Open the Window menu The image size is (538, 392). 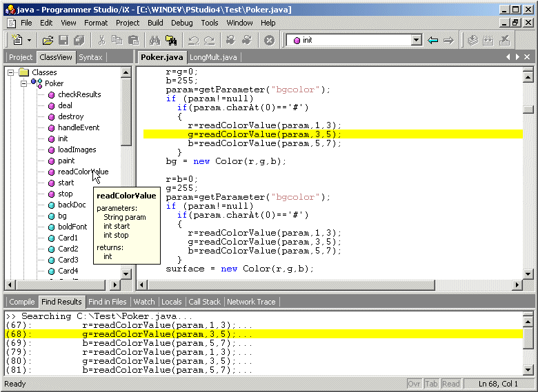pyautogui.click(x=239, y=23)
